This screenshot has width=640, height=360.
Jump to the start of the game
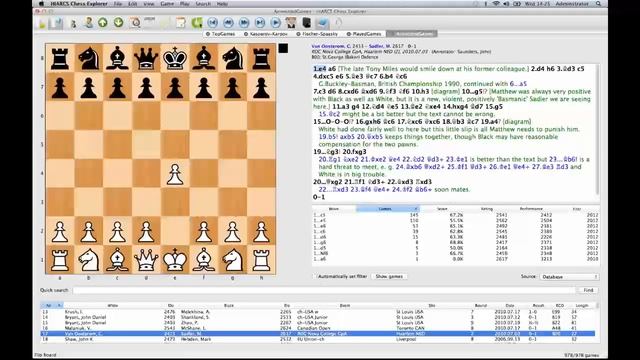[212, 22]
